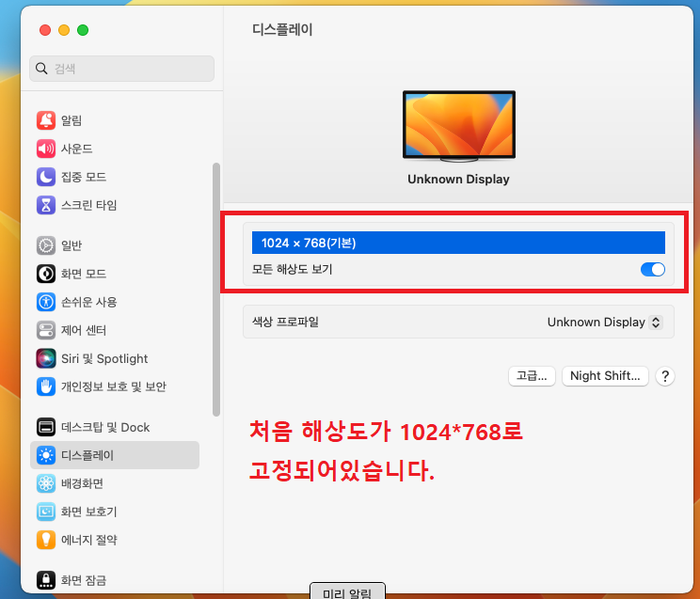
Task: Open the 에너지 절약 light bulb icon
Action: pos(46,540)
